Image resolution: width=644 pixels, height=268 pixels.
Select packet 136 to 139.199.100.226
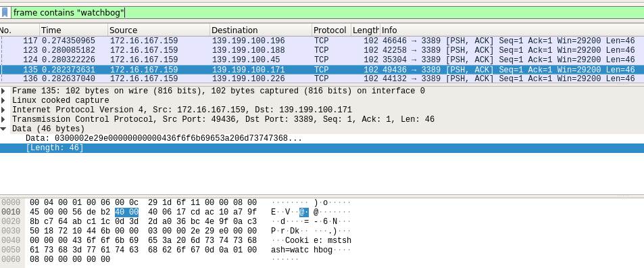click(322, 79)
